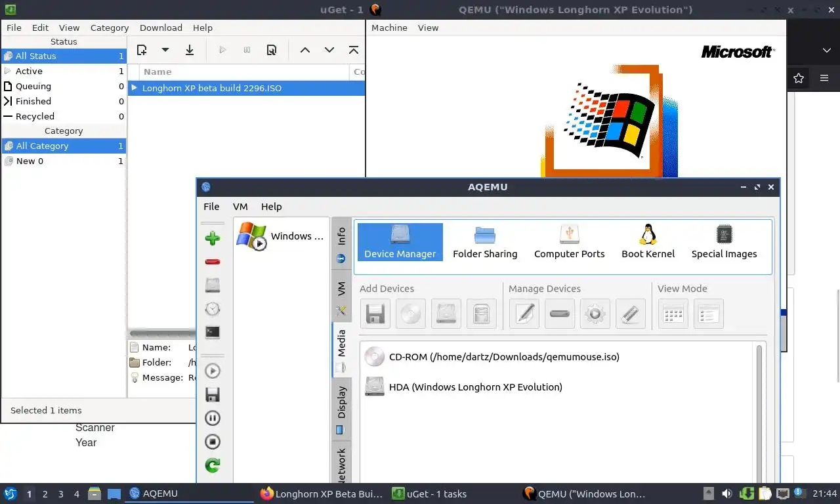Viewport: 840px width, 504px height.
Task: Remove device with the gray minus button
Action: pos(560,314)
